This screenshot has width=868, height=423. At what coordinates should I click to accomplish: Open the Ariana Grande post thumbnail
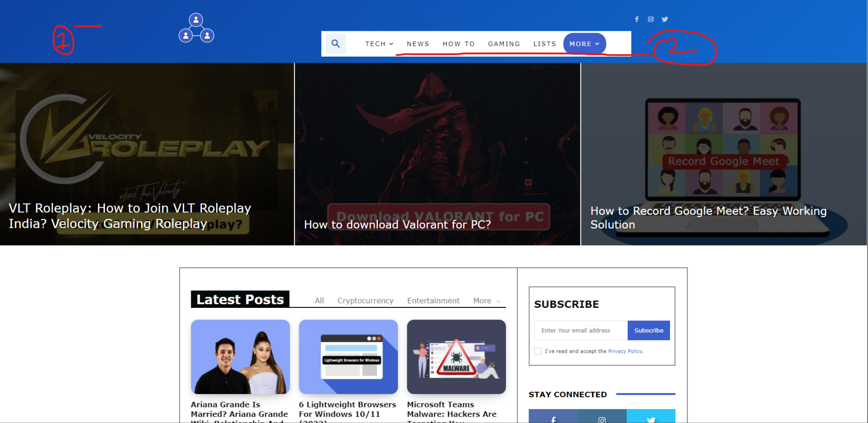coord(240,357)
